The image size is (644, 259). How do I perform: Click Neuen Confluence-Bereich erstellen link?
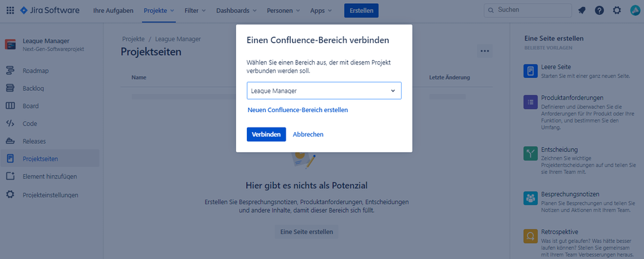pyautogui.click(x=298, y=110)
